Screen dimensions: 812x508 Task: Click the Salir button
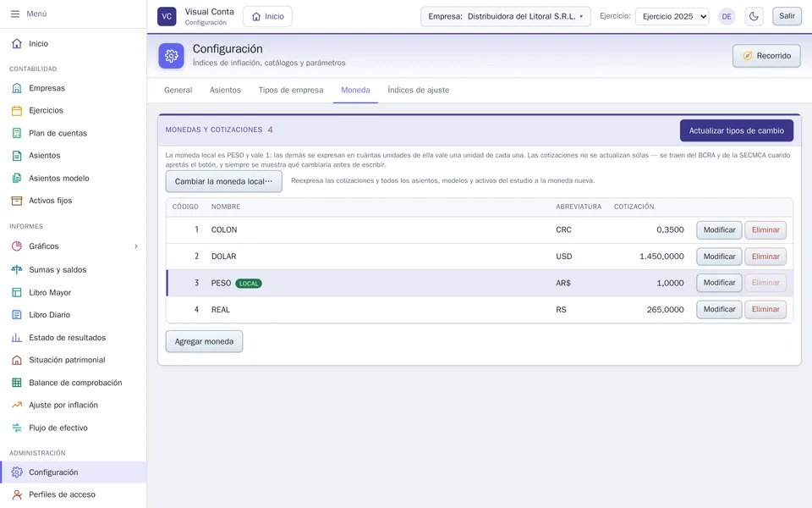(787, 16)
